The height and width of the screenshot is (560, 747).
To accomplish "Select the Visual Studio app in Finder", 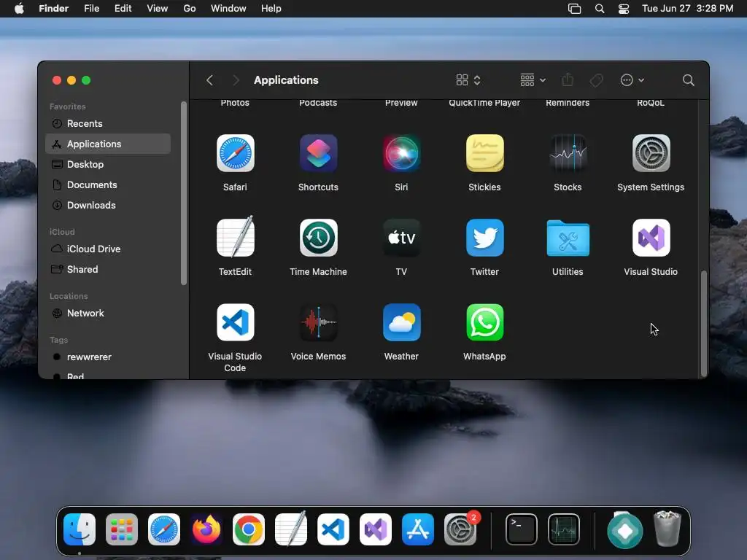I will click(x=651, y=238).
